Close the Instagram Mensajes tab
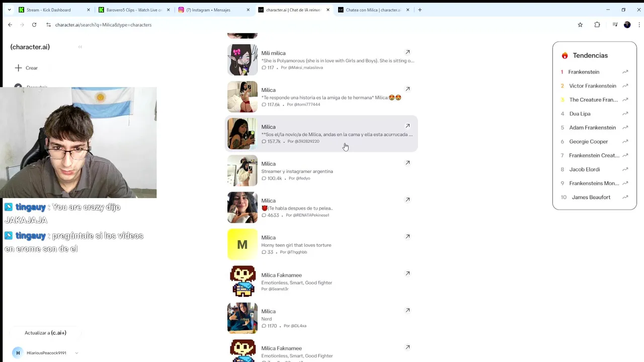 (248, 10)
